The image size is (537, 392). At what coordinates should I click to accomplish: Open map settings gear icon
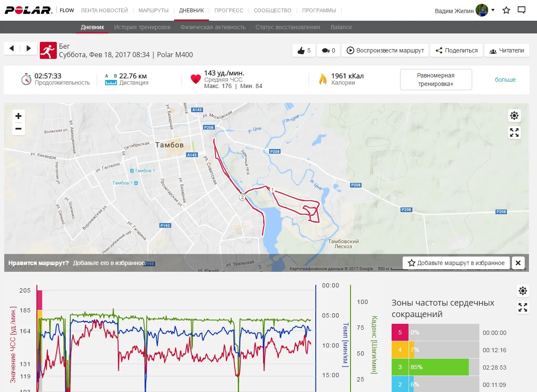[x=514, y=116]
